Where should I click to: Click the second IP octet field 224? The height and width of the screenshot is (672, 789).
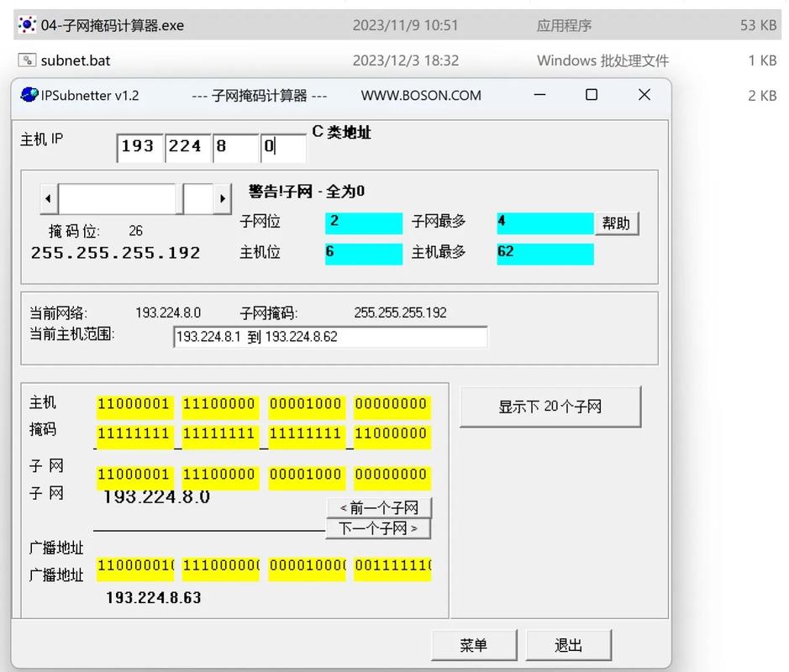[187, 148]
